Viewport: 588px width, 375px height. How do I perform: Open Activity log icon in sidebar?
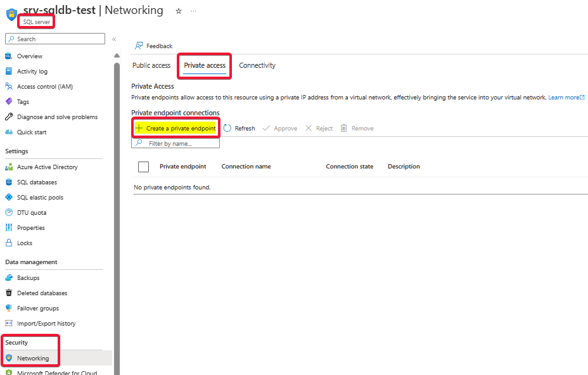tap(9, 71)
